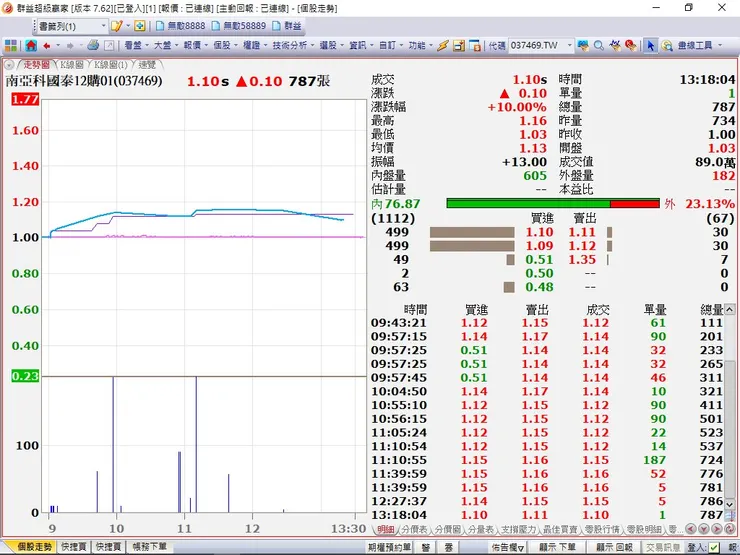The width and height of the screenshot is (740, 555).
Task: Open the 無敵8888 bookmark page
Action: 181,26
